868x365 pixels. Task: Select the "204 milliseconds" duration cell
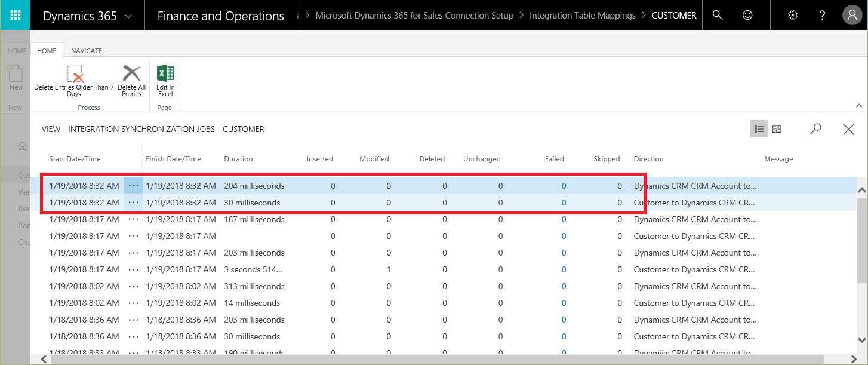tap(254, 186)
